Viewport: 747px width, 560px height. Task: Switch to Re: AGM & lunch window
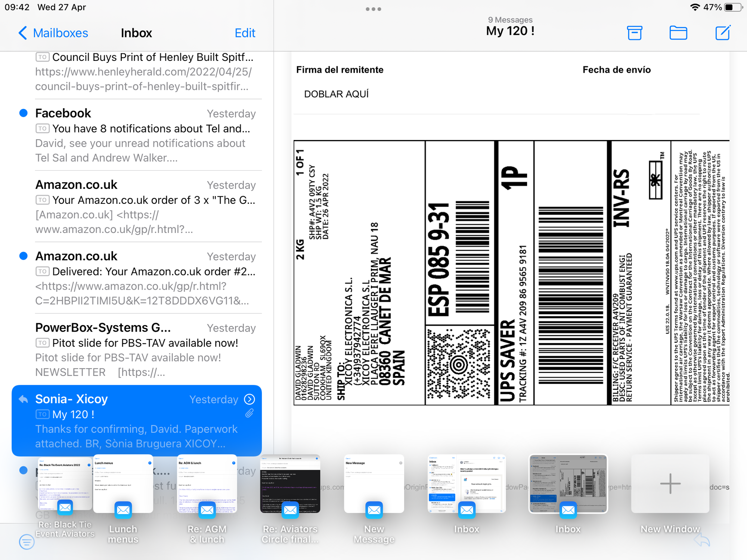(x=207, y=484)
